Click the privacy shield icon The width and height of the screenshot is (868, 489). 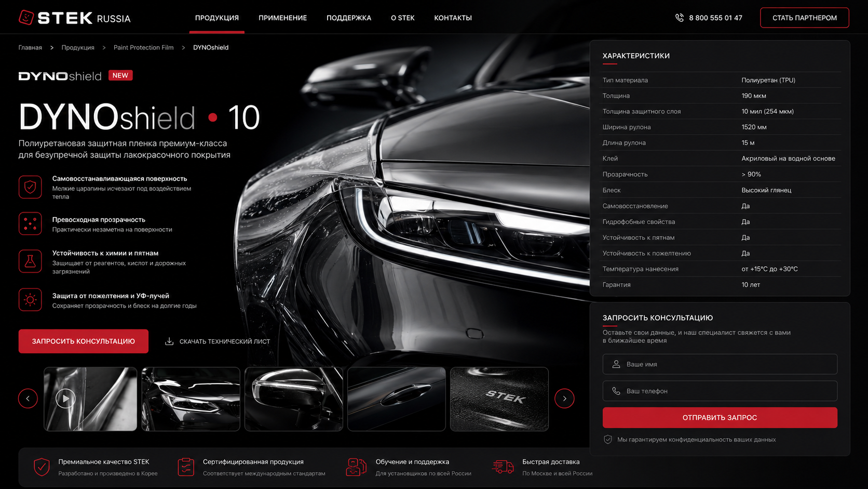click(608, 440)
